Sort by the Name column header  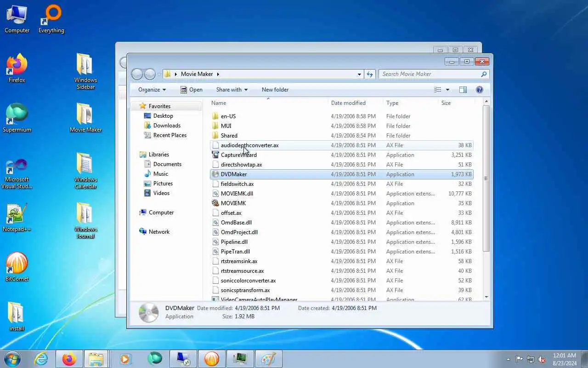tap(269, 103)
